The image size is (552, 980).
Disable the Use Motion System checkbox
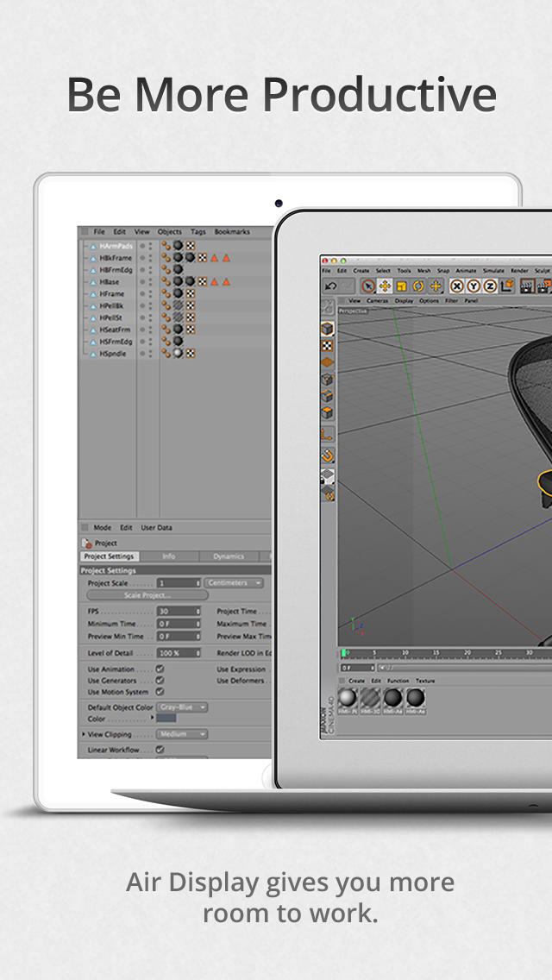tap(160, 692)
